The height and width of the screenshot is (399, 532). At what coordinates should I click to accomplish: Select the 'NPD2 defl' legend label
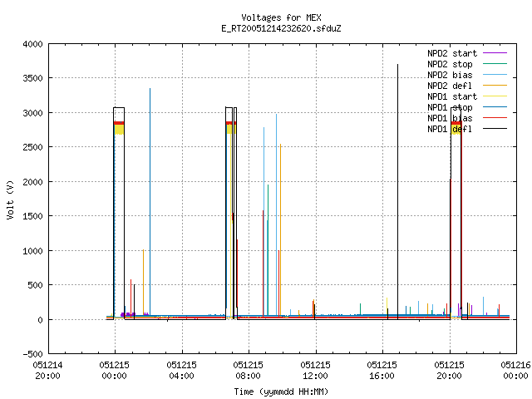(450, 86)
